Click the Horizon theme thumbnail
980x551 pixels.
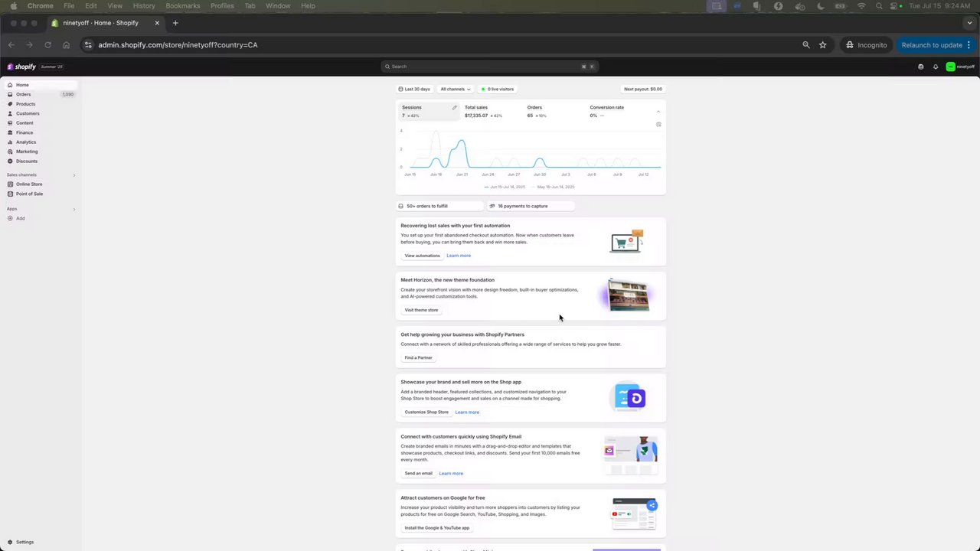click(x=628, y=295)
